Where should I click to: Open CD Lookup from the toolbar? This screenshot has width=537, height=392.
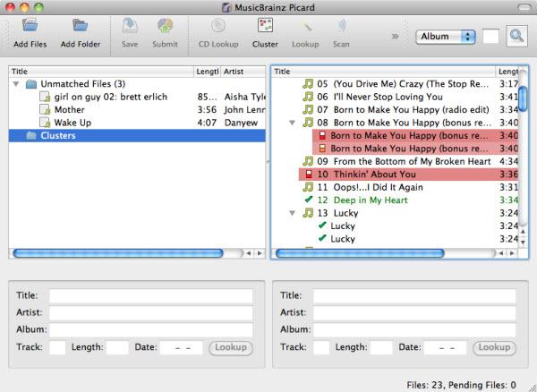[x=217, y=27]
